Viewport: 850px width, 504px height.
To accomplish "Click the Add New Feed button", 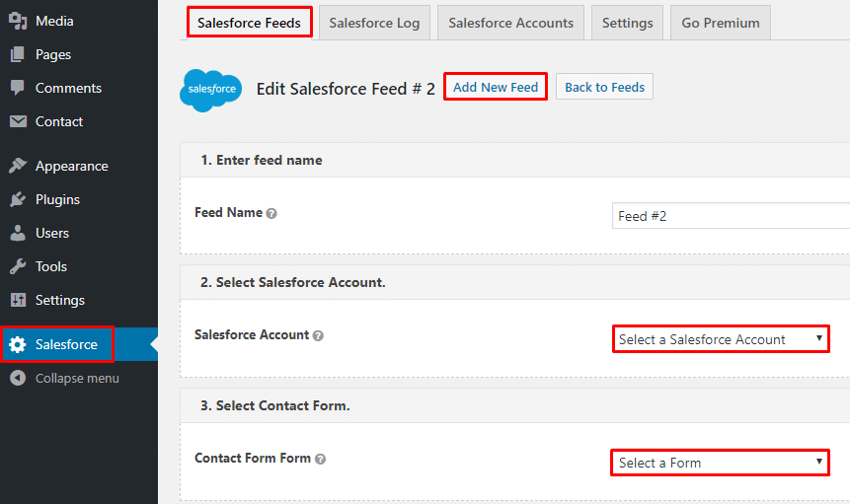I will (496, 87).
